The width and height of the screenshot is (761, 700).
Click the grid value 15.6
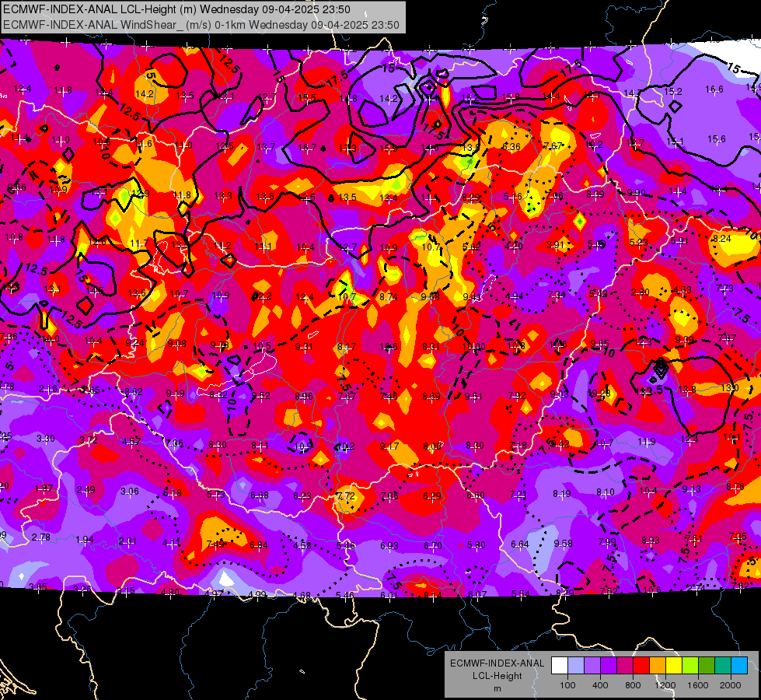[717, 139]
